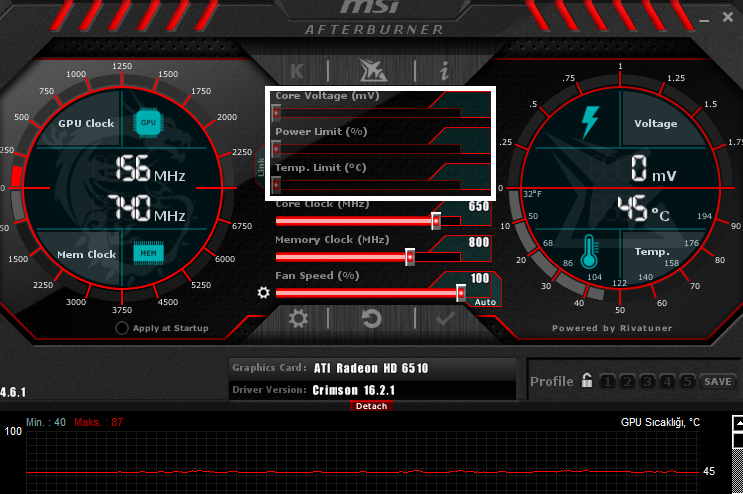
Task: Click the Min. : 40 graph value
Action: (x=46, y=422)
